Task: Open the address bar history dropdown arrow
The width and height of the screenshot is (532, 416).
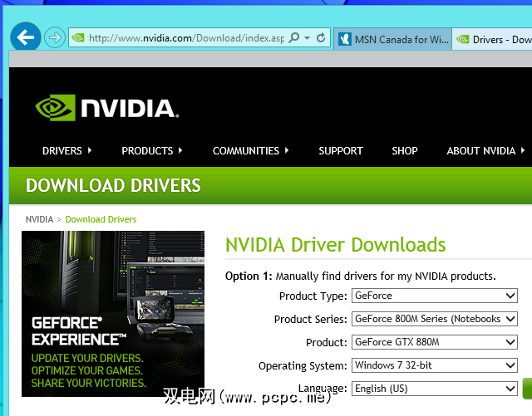Action: pyautogui.click(x=307, y=37)
